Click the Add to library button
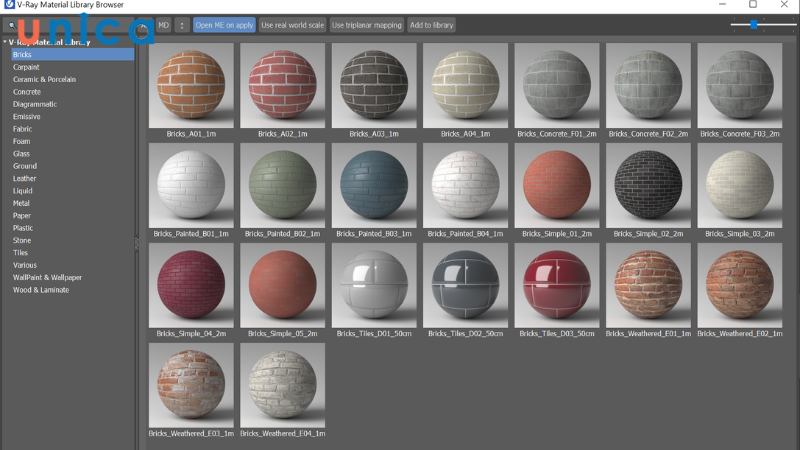Viewport: 800px width, 450px height. coord(432,25)
